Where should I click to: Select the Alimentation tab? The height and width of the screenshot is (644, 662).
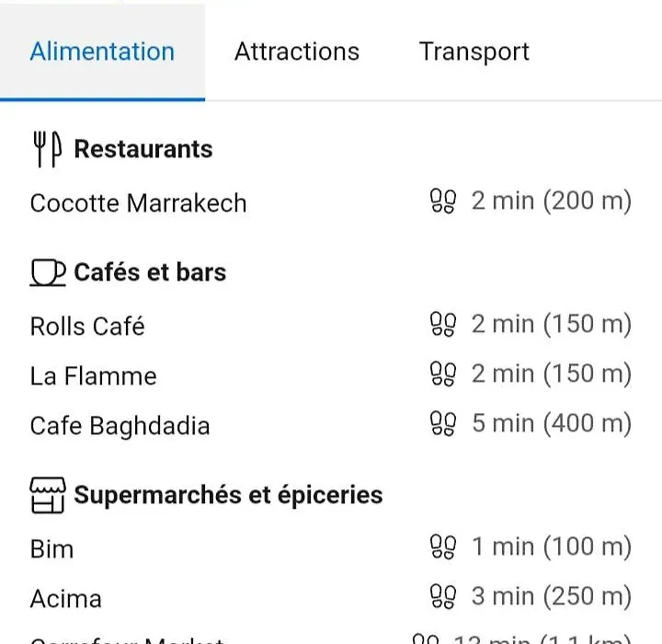[x=102, y=52]
